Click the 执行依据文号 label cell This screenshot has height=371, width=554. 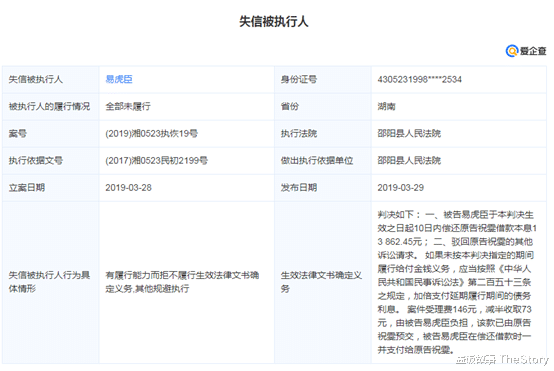click(x=51, y=161)
